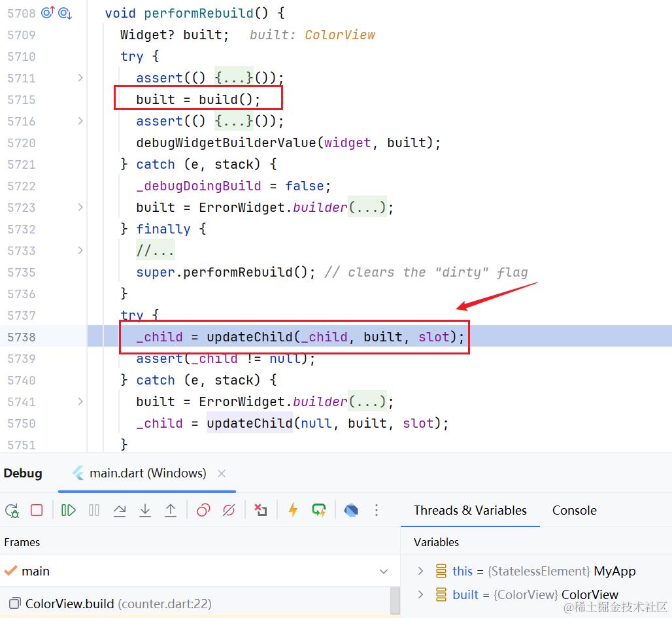The image size is (672, 618).
Task: Click updateChild call on line 5738
Action: pyautogui.click(x=335, y=337)
